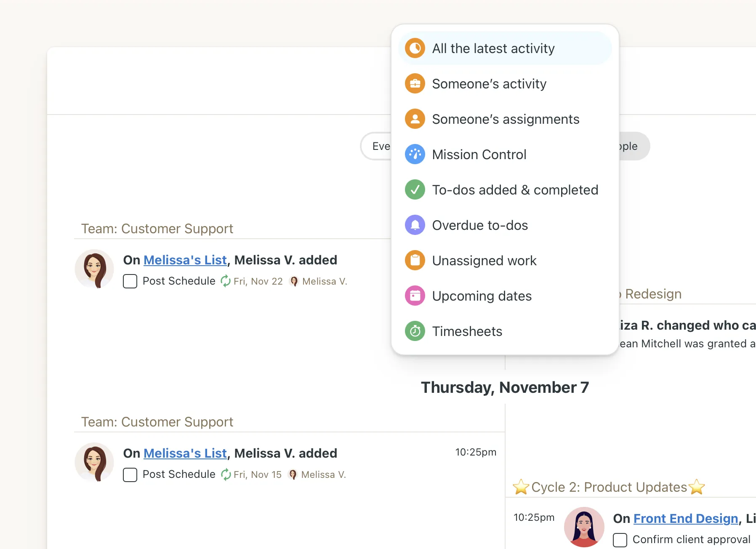Click the All the latest activity clock icon
This screenshot has width=756, height=549.
(x=415, y=48)
